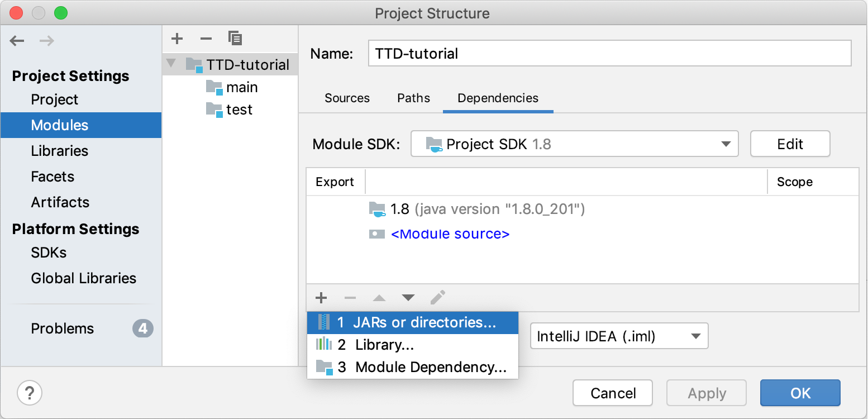
Task: Choose Module Dependency... from the popup menu
Action: pyautogui.click(x=413, y=367)
